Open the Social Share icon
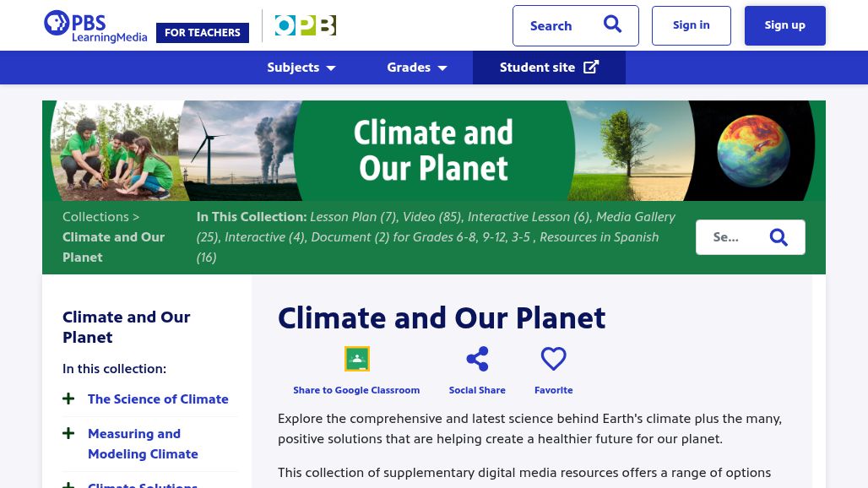Screen dimensions: 868x488 [477, 359]
